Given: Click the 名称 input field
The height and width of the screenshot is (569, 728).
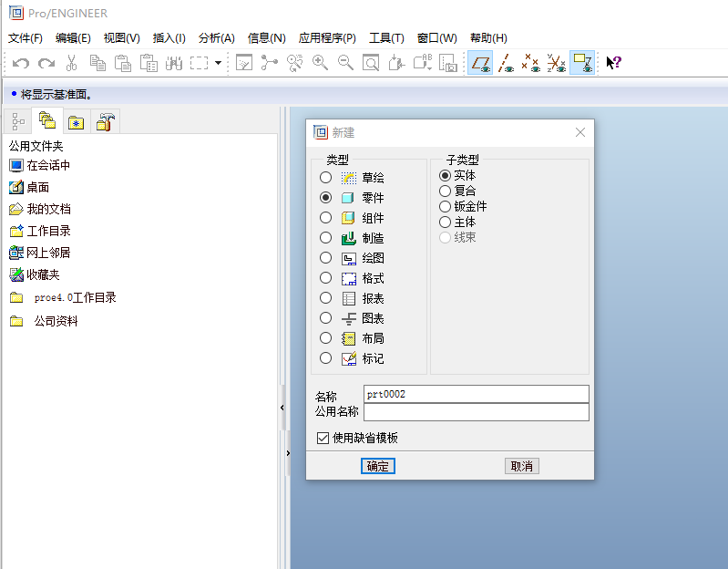Looking at the screenshot, I should coord(477,394).
